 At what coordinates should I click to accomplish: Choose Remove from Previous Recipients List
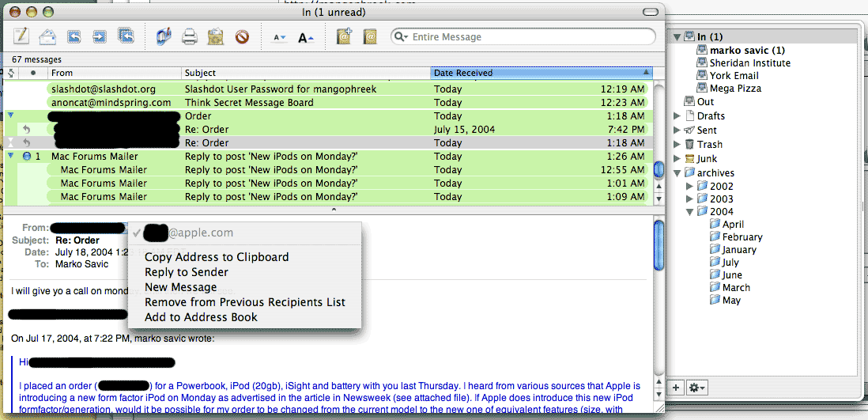tap(244, 302)
